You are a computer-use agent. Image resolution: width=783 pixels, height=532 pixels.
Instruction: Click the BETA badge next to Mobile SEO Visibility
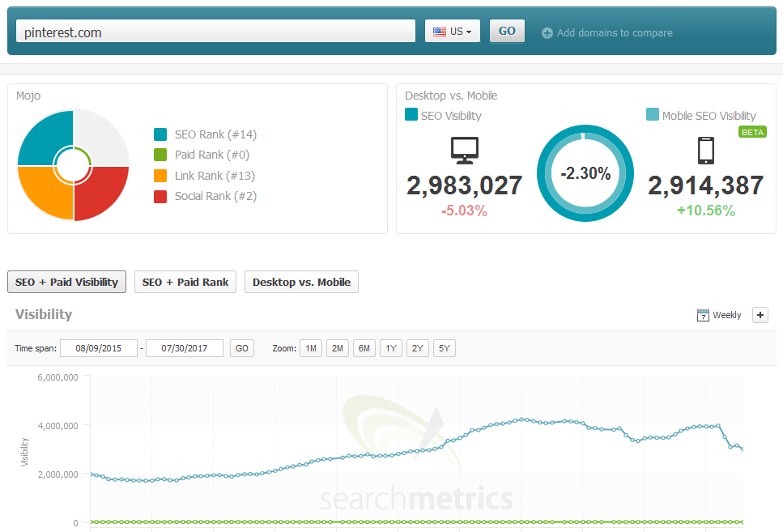coord(751,131)
